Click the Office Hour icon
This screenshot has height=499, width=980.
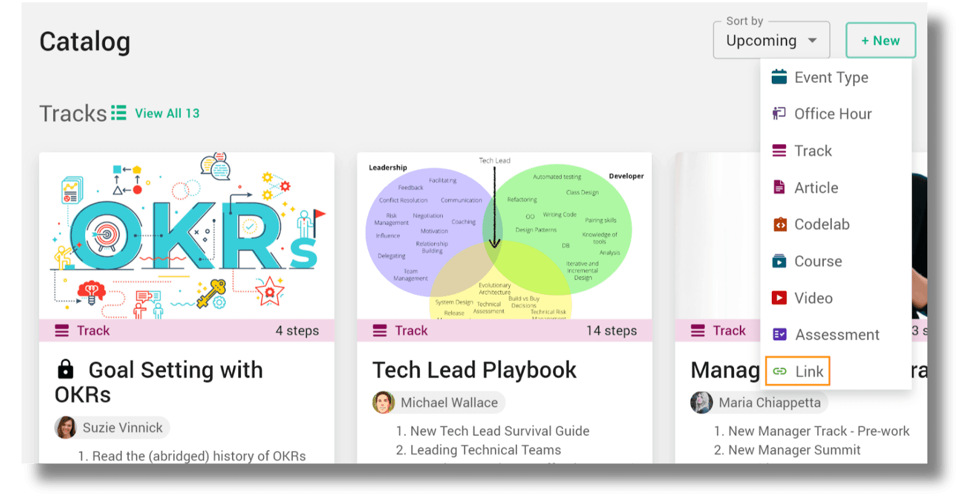[779, 113]
